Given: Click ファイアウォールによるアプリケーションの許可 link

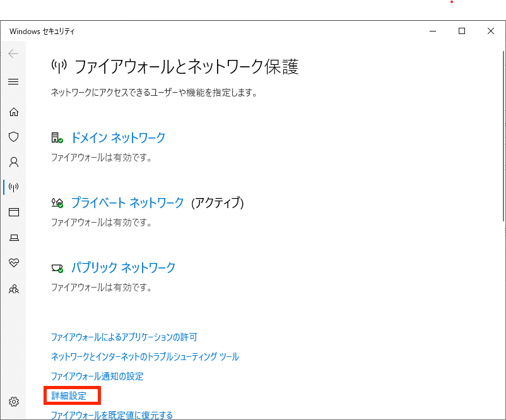Looking at the screenshot, I should pyautogui.click(x=124, y=337).
